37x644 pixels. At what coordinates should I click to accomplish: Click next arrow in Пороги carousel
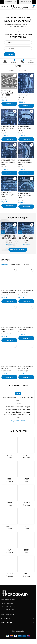[x=34, y=260]
